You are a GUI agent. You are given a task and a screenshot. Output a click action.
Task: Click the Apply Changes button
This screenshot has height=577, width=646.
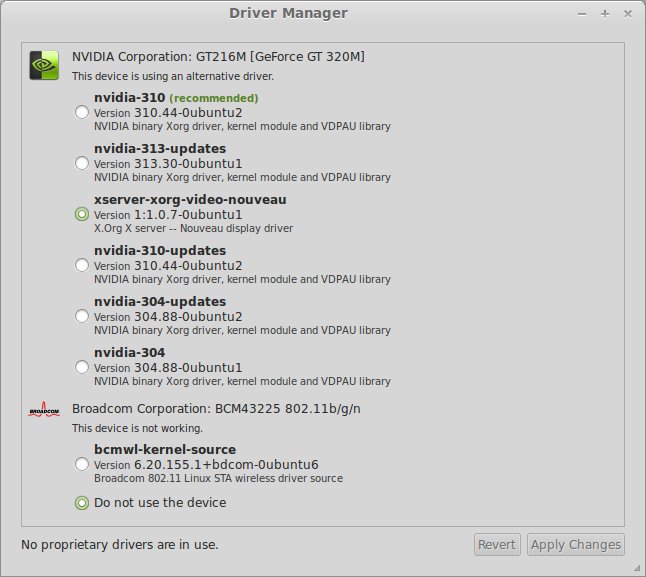[x=576, y=544]
